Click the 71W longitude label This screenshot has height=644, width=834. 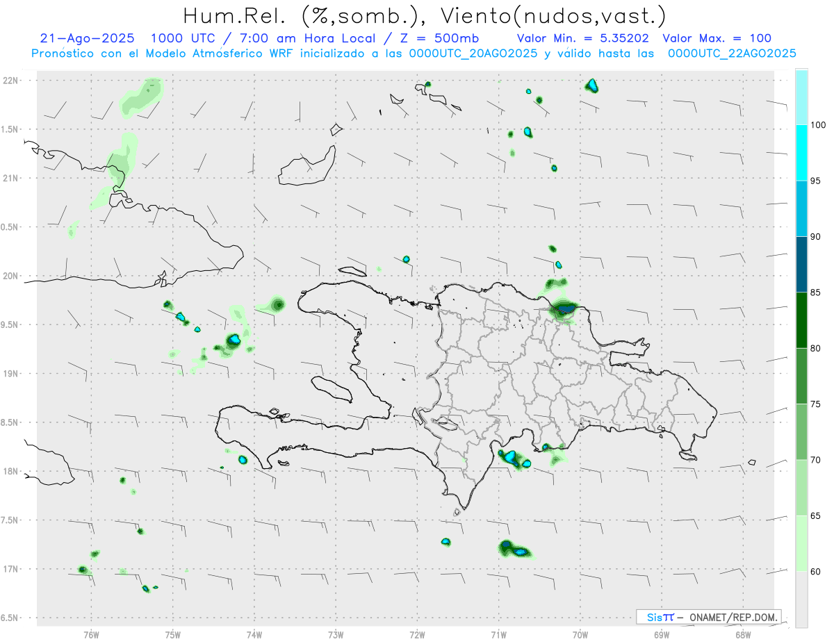[498, 634]
